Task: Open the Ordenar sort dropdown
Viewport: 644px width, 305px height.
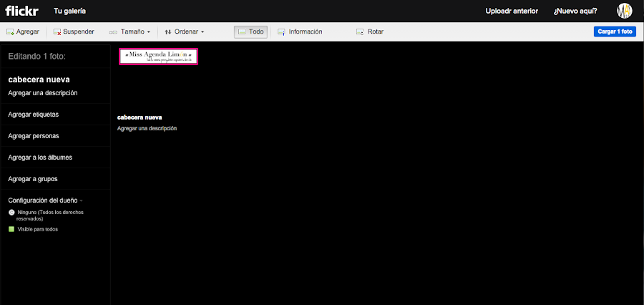Action: click(185, 32)
